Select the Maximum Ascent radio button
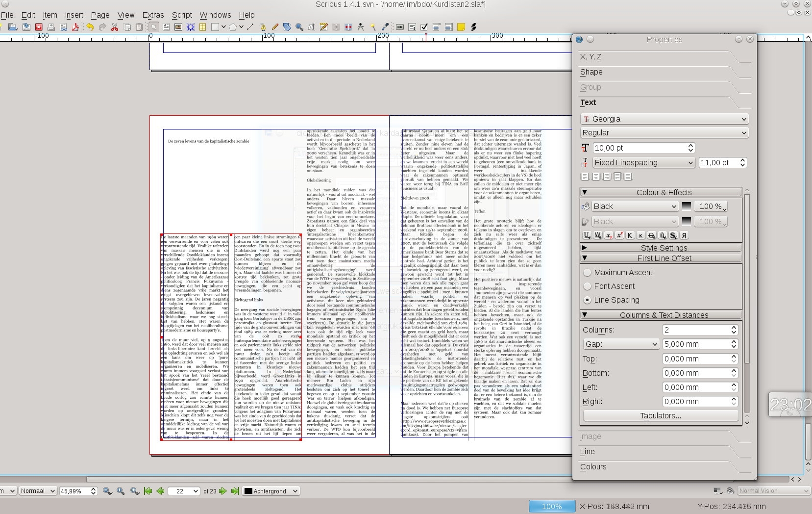 point(587,272)
